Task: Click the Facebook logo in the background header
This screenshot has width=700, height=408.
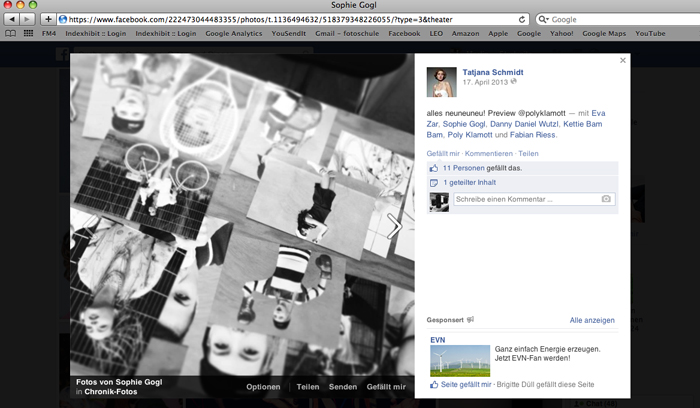Action: [62, 54]
